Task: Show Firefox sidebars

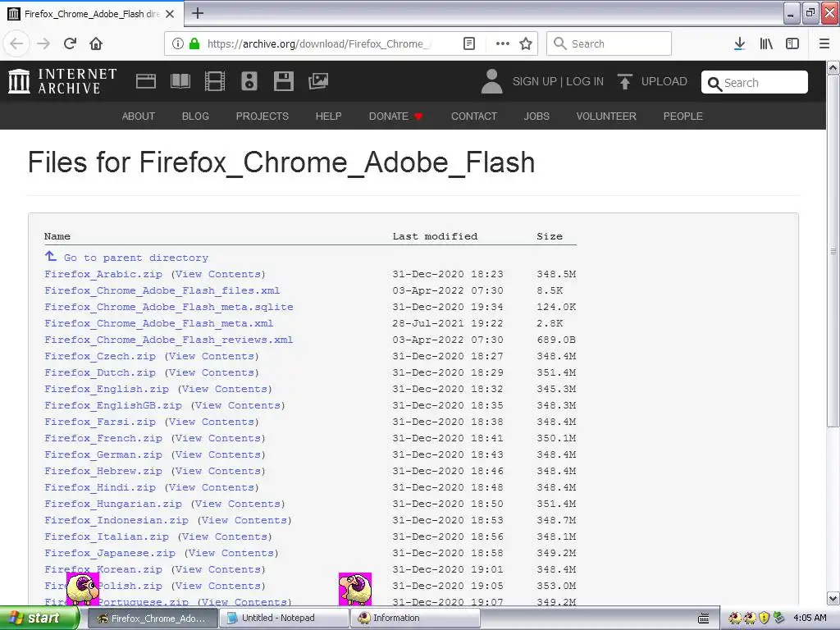Action: [792, 43]
